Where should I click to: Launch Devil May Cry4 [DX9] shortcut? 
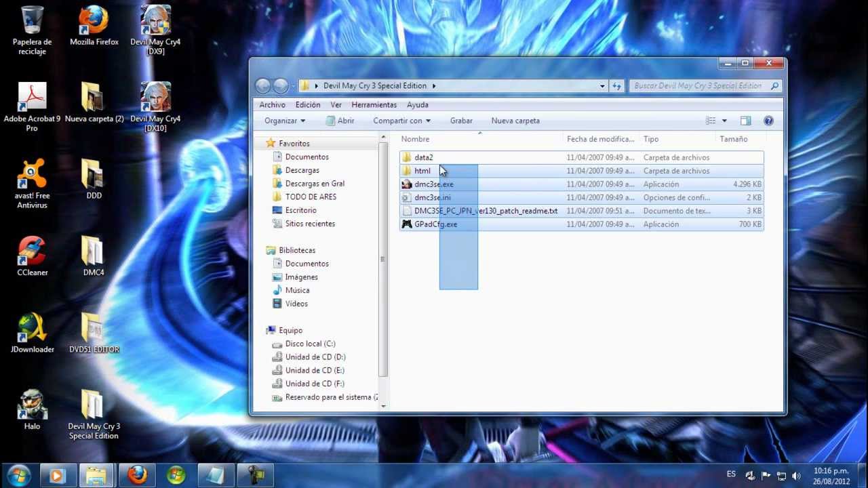tap(155, 30)
